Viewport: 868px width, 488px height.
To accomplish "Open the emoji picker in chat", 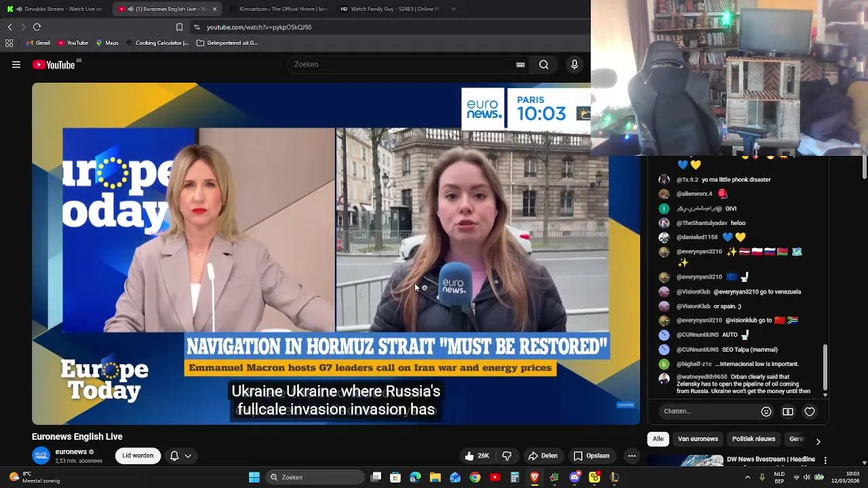I will coord(766,411).
